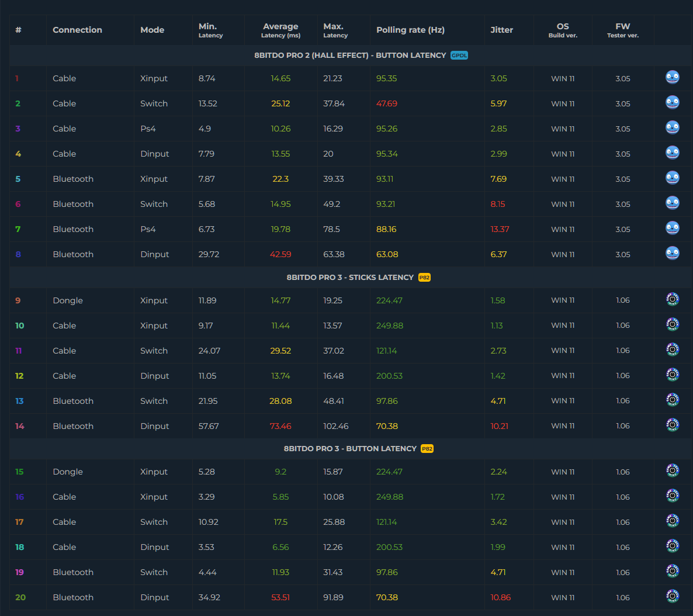This screenshot has width=693, height=616.
Task: Click jitter value 10.86 in row 20
Action: pyautogui.click(x=500, y=598)
